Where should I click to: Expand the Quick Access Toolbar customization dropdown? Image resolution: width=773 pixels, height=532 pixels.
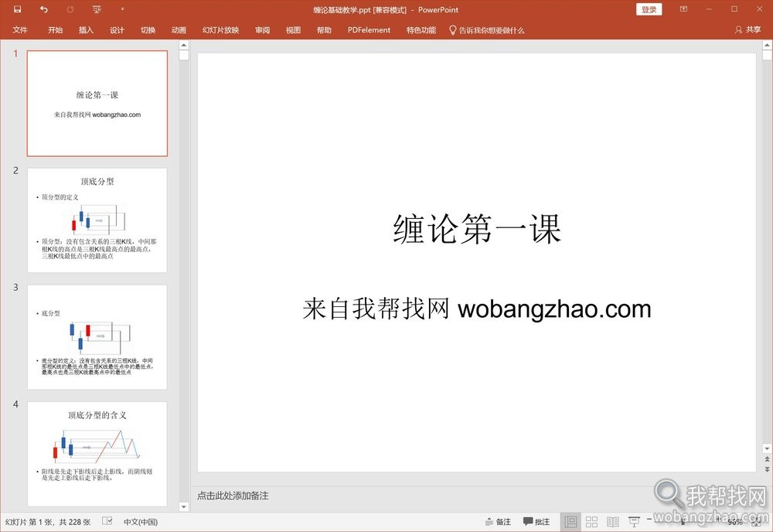point(121,9)
